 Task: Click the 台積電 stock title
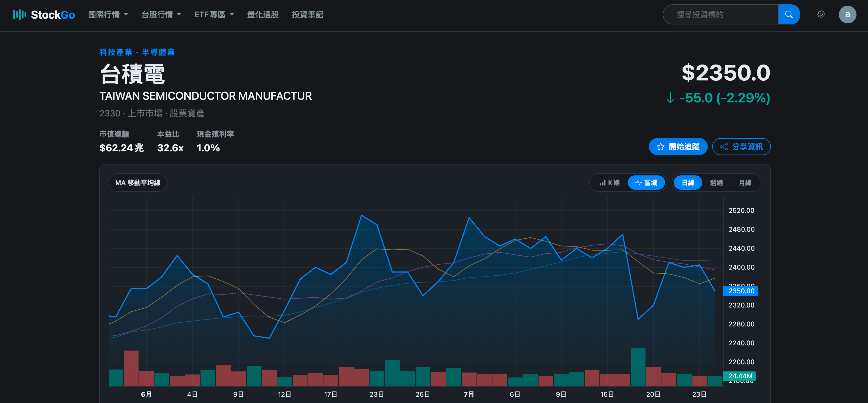click(x=133, y=74)
